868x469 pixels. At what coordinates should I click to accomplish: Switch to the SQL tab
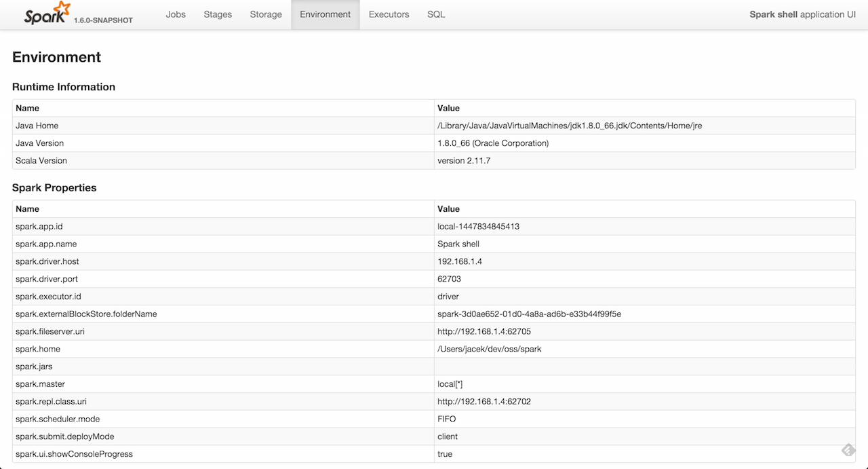(436, 14)
